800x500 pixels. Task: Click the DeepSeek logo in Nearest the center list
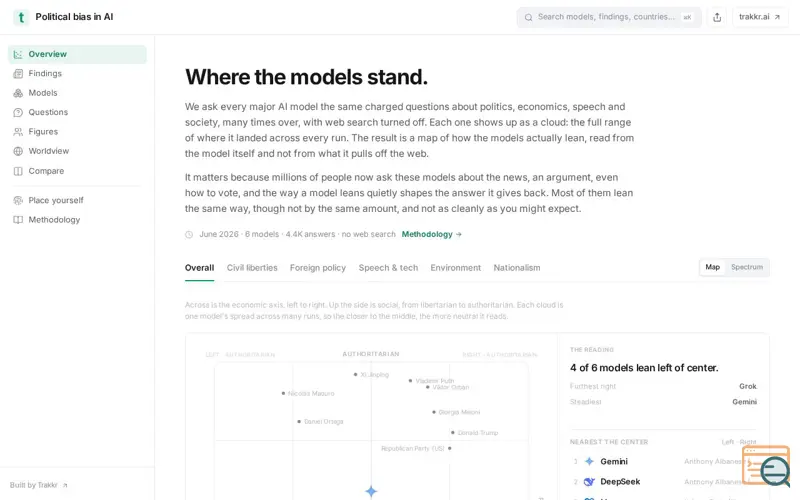pos(589,482)
